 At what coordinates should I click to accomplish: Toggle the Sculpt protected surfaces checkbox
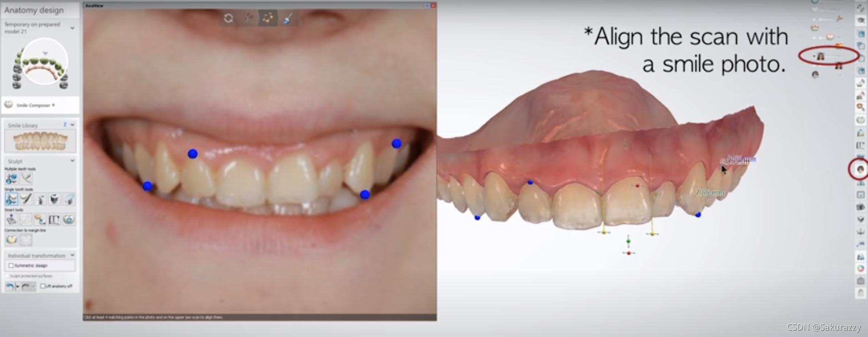click(7, 276)
